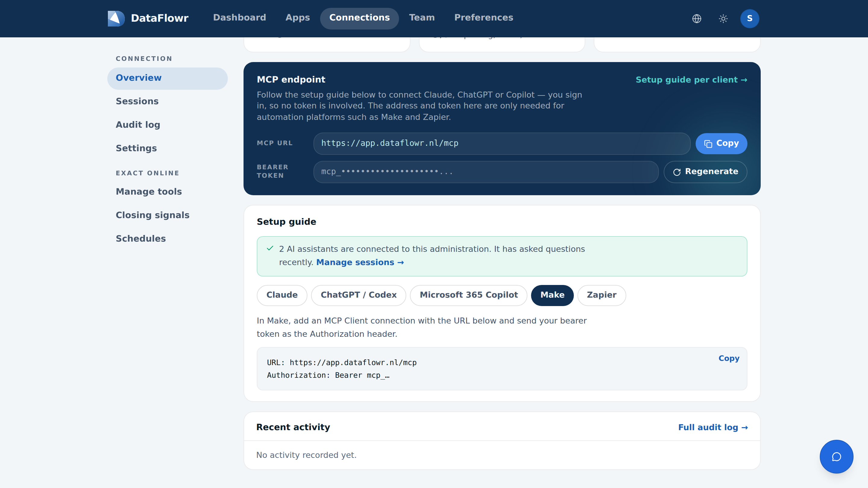This screenshot has width=868, height=488.
Task: Click the 'Authorization: Bearer mcp_…' line
Action: coord(328,375)
